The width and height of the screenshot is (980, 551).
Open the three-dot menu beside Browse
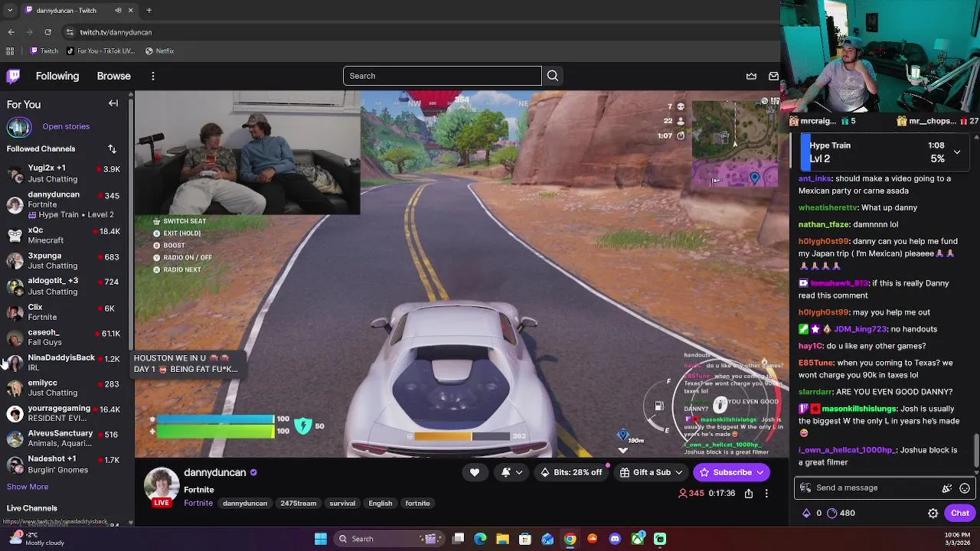[x=153, y=76]
